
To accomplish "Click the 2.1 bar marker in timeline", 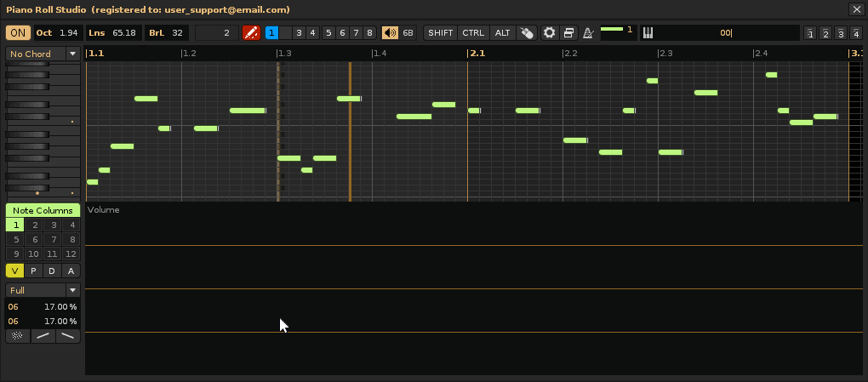I will pos(477,54).
